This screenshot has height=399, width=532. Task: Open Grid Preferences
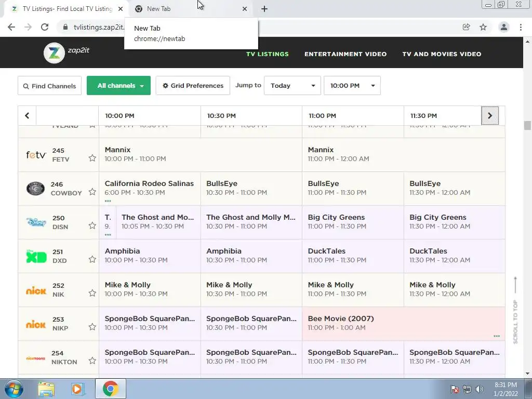click(193, 86)
